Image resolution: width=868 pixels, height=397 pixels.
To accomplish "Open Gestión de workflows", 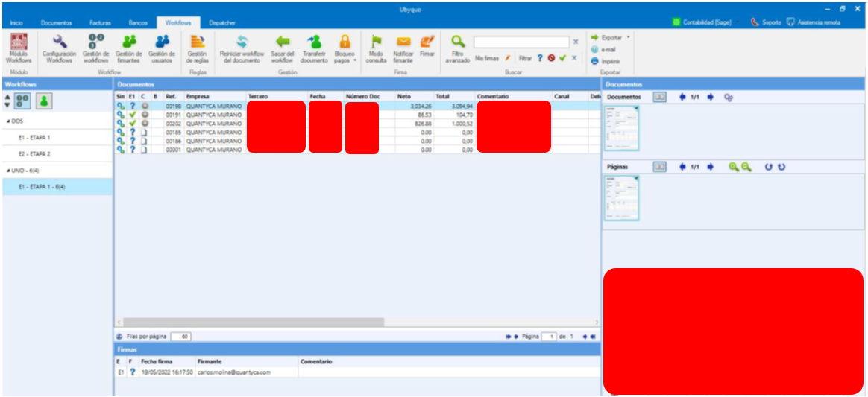I will pos(95,48).
